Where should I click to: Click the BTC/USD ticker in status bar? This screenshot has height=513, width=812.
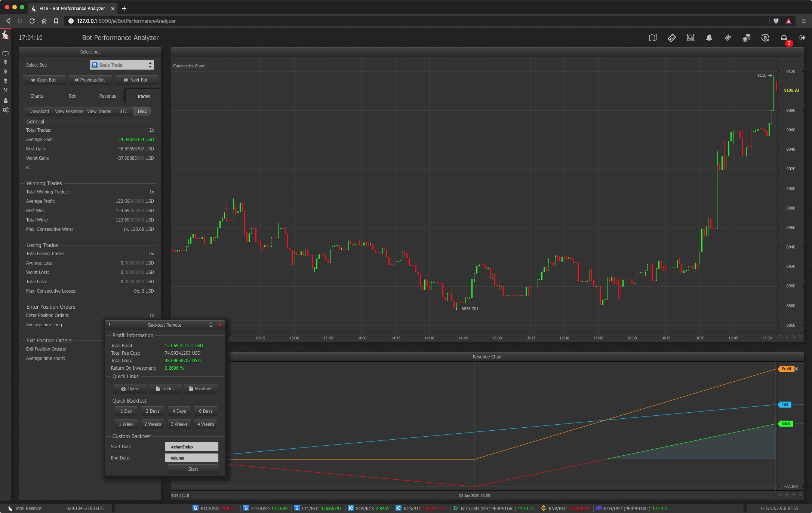(215, 509)
